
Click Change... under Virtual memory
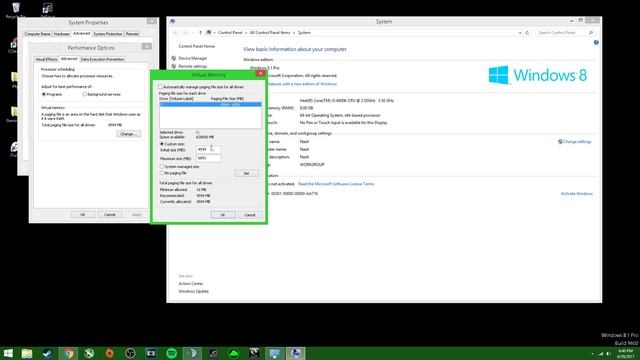[x=128, y=134]
